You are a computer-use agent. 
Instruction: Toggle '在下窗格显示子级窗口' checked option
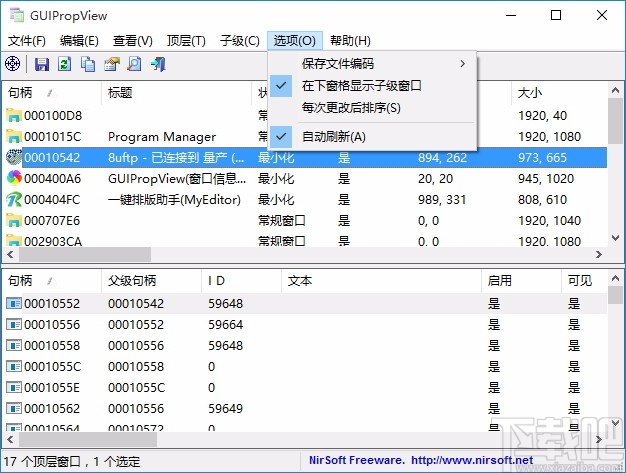pos(372,85)
